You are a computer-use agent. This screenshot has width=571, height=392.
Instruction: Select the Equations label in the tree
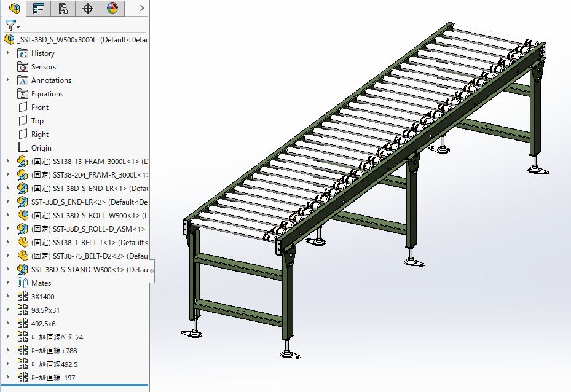click(47, 93)
